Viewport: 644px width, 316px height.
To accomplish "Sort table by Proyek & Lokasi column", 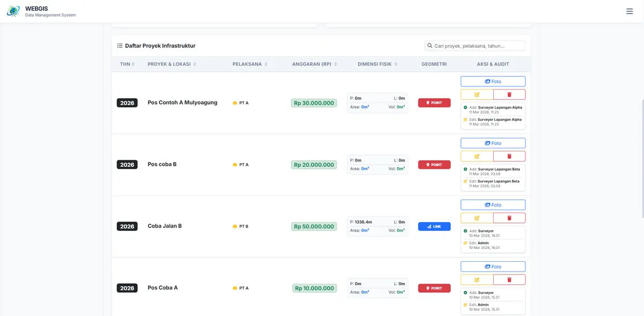I will pyautogui.click(x=172, y=64).
